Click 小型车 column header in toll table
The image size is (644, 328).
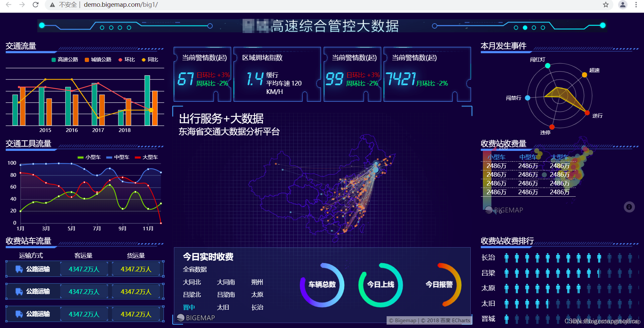click(x=497, y=157)
